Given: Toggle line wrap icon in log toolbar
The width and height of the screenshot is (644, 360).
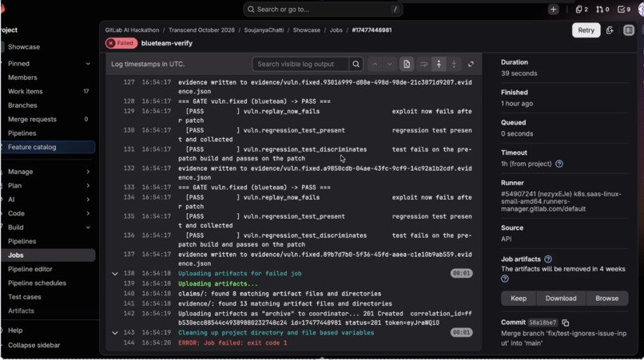Looking at the screenshot, I should [x=423, y=64].
